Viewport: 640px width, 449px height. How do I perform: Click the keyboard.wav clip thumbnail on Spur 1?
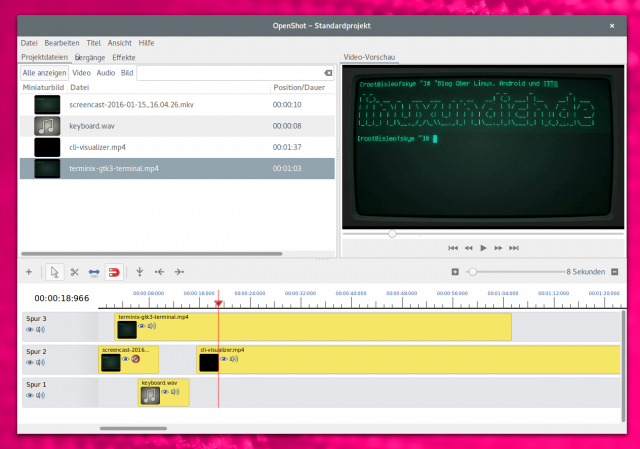coord(150,396)
